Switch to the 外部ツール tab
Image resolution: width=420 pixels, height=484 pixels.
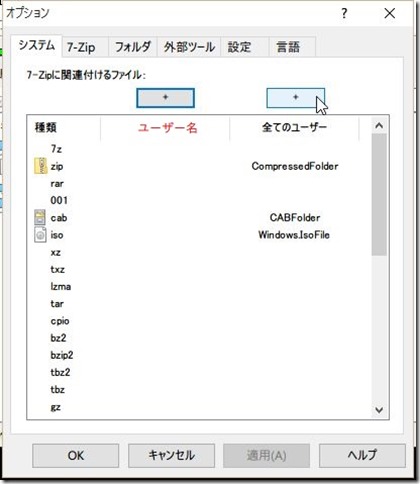click(x=189, y=47)
